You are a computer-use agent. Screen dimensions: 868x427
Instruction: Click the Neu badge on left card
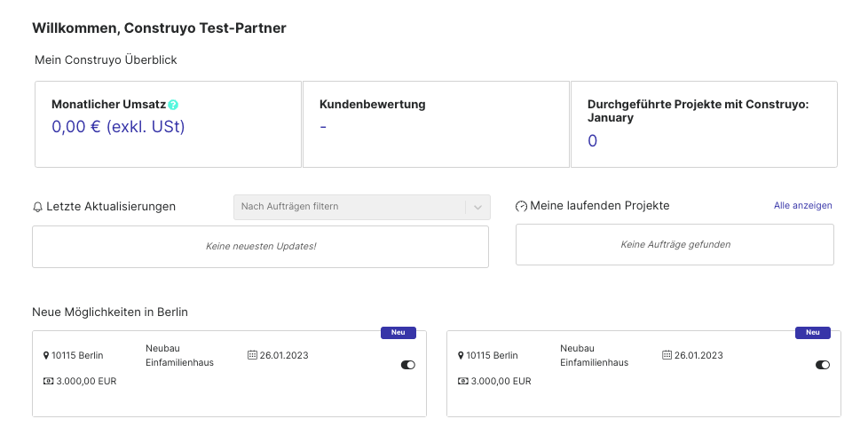(398, 332)
